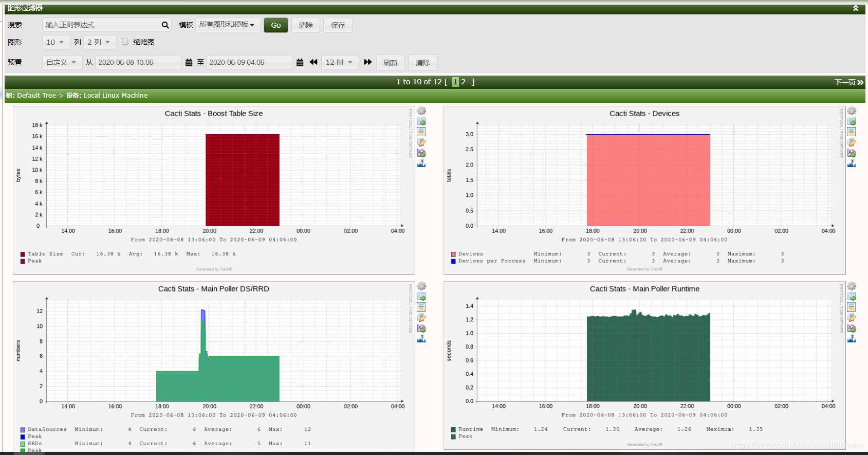Viewport: 868px width, 455px height.
Task: Open graphs-per-page dropdown showing 10
Action: tap(56, 42)
